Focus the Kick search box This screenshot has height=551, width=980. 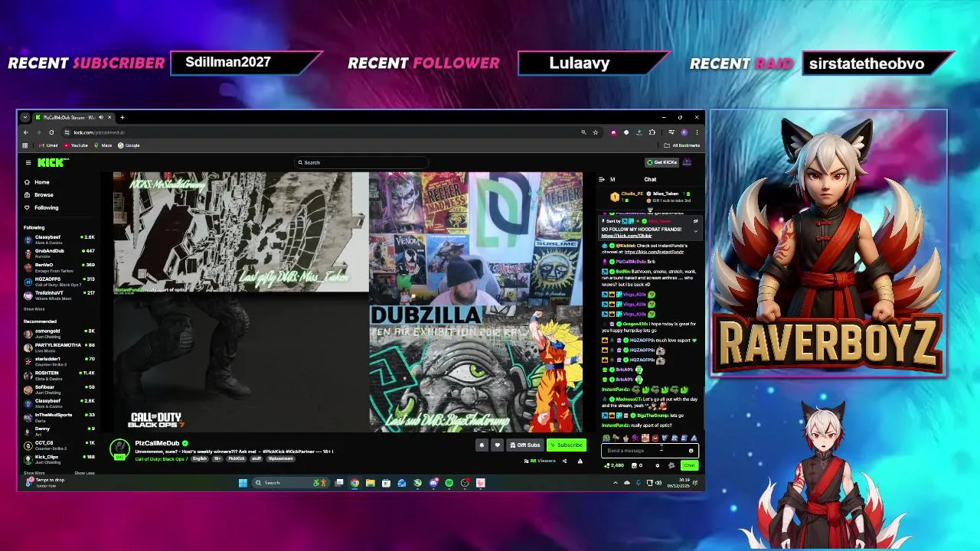click(x=360, y=162)
